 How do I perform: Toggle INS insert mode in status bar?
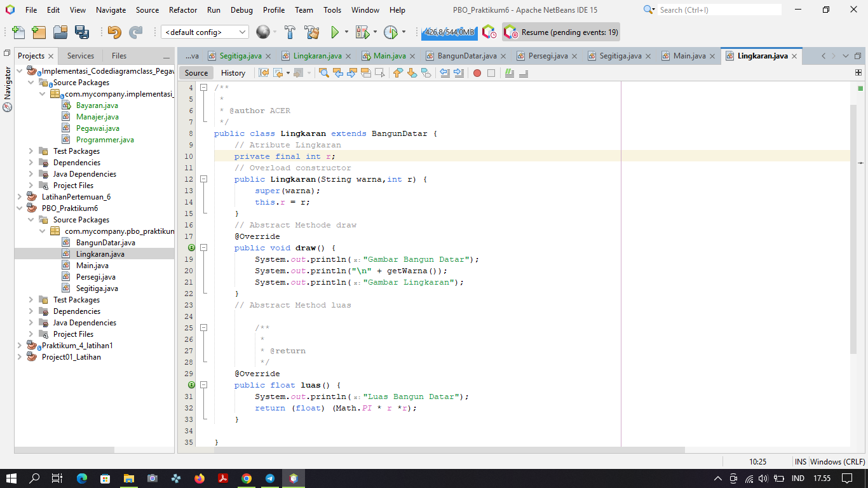click(801, 462)
